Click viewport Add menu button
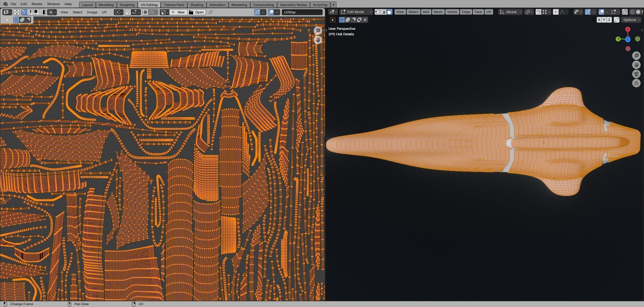644x307 pixels. click(x=426, y=12)
